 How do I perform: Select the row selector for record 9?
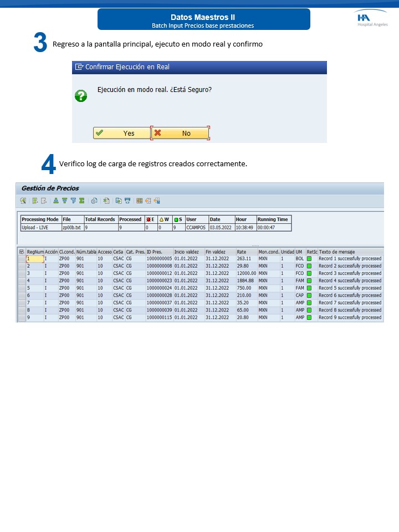click(22, 318)
